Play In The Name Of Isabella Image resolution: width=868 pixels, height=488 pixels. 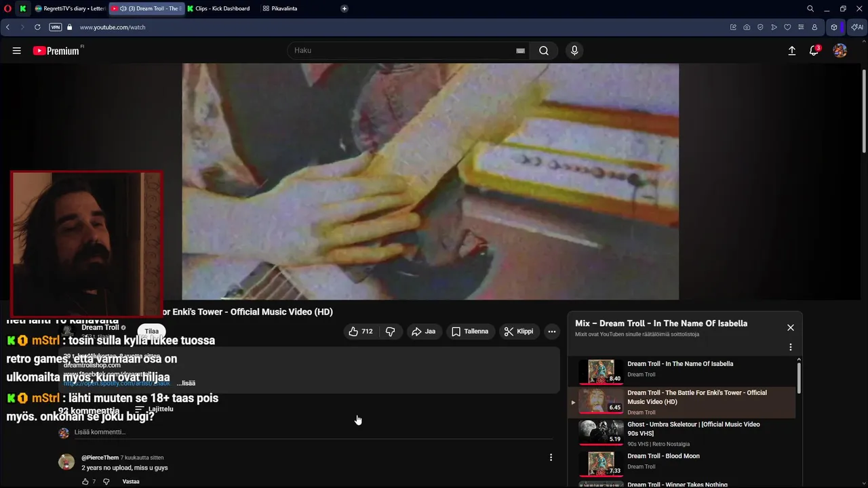click(x=680, y=371)
